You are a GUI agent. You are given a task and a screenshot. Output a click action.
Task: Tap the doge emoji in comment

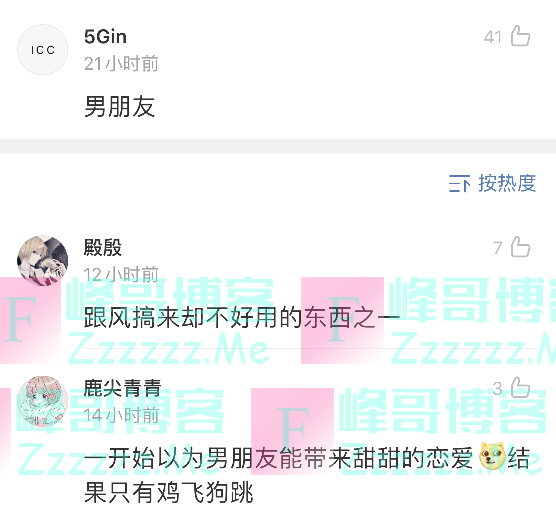pyautogui.click(x=492, y=457)
